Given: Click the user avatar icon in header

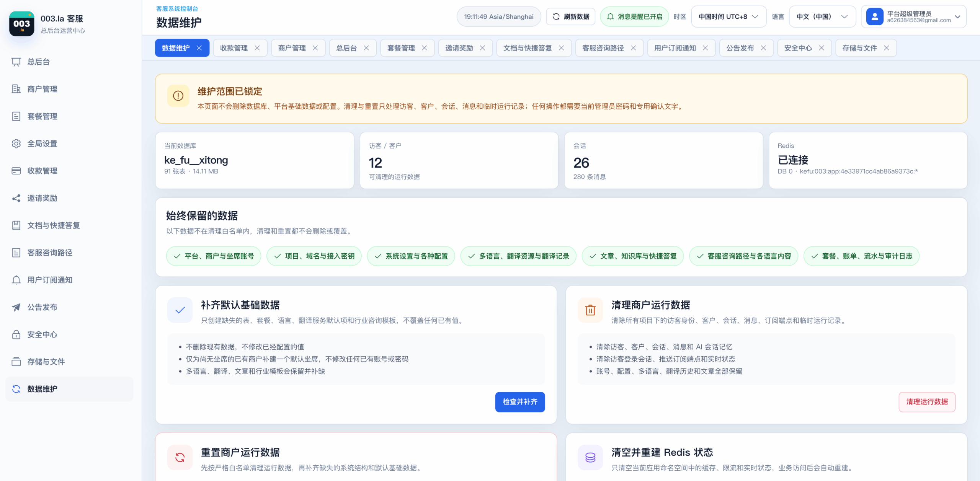Looking at the screenshot, I should (x=875, y=17).
